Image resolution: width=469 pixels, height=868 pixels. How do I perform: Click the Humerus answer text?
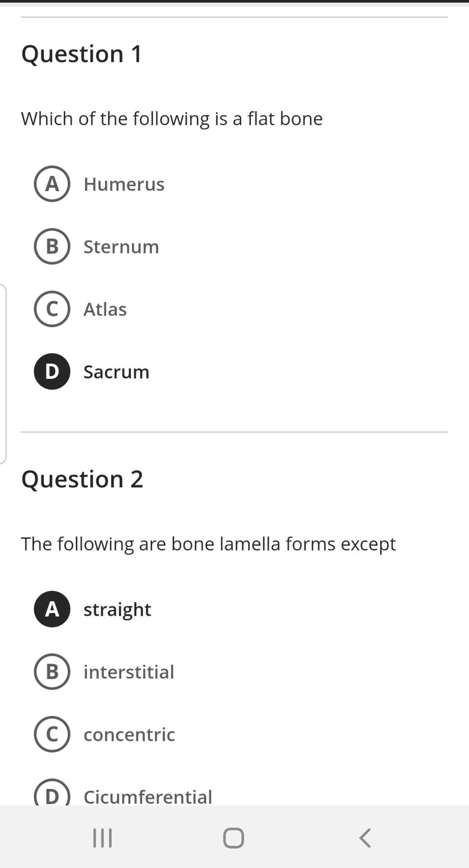[x=124, y=184]
